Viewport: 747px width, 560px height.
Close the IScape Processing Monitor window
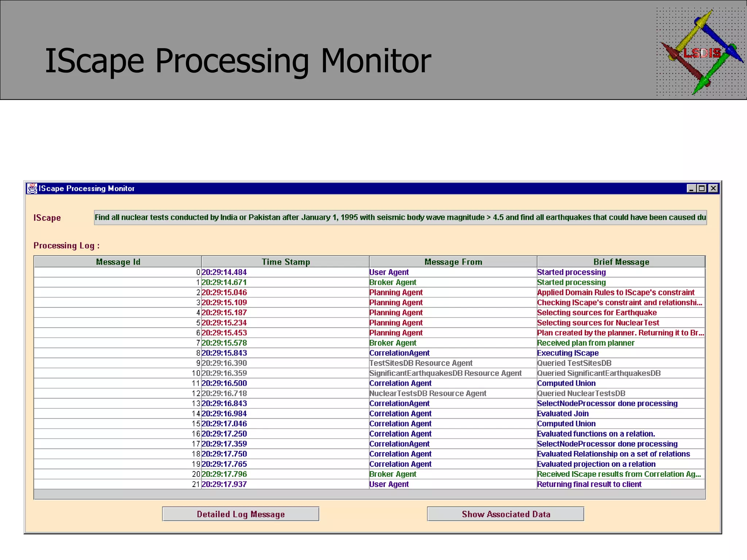click(x=713, y=188)
